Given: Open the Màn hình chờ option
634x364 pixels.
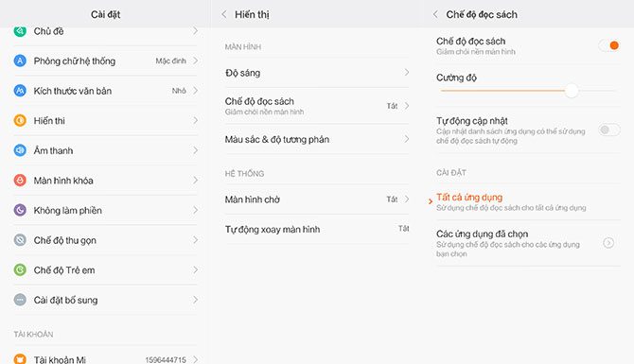Looking at the screenshot, I should [317, 199].
